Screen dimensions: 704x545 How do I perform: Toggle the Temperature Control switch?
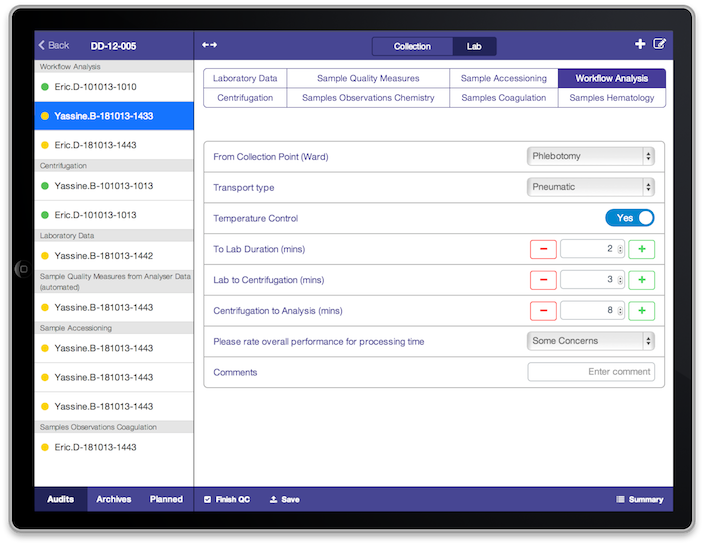629,218
